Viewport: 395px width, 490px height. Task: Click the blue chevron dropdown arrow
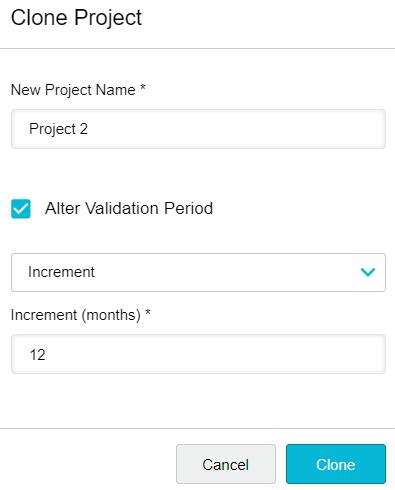368,272
